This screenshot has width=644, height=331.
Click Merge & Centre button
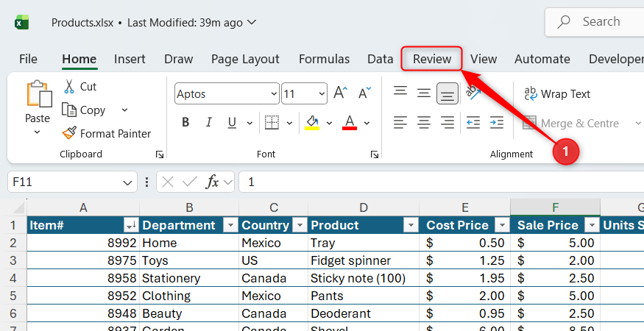571,123
